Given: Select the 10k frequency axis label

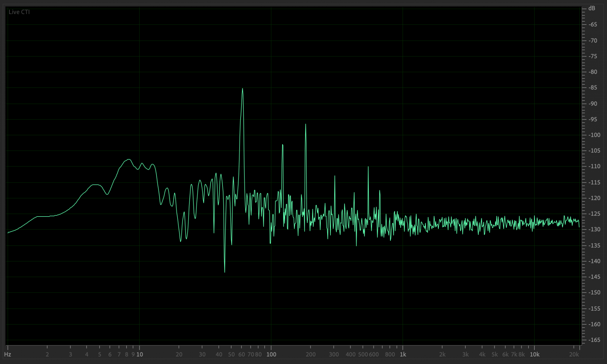Looking at the screenshot, I should point(535,354).
